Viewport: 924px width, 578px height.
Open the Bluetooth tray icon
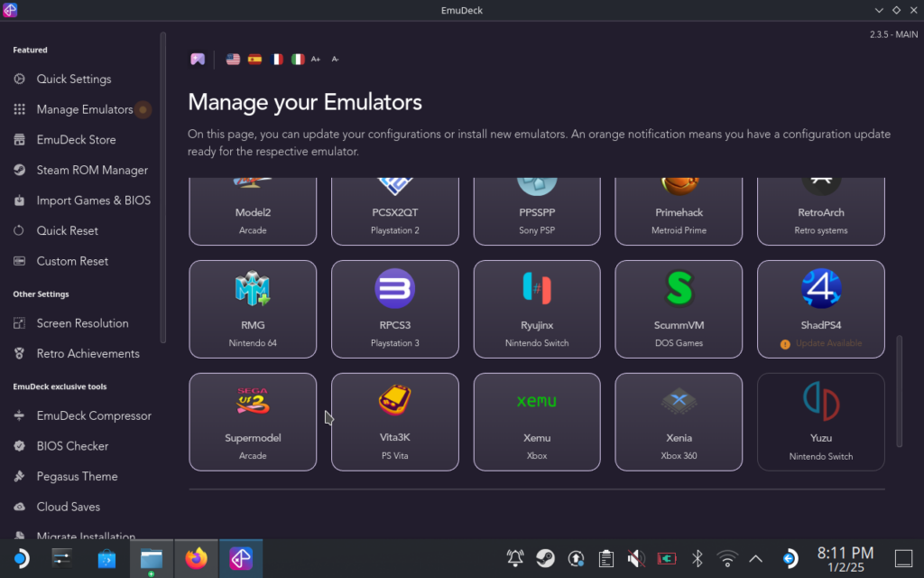coord(698,558)
